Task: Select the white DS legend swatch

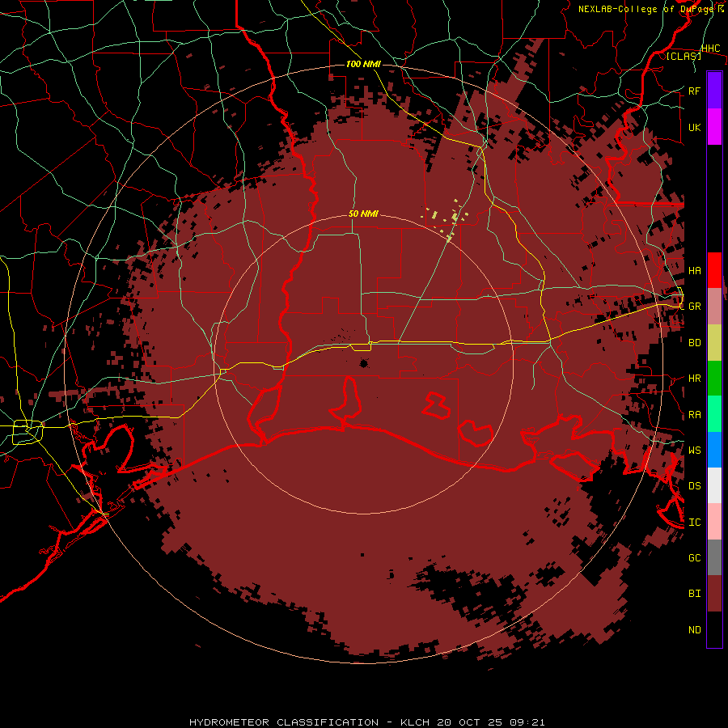Action: point(714,485)
